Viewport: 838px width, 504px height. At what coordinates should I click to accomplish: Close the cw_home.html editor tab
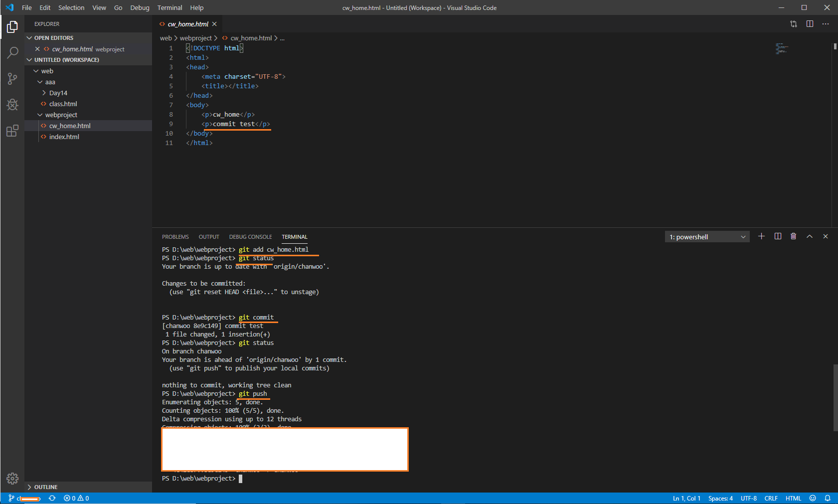tap(214, 24)
